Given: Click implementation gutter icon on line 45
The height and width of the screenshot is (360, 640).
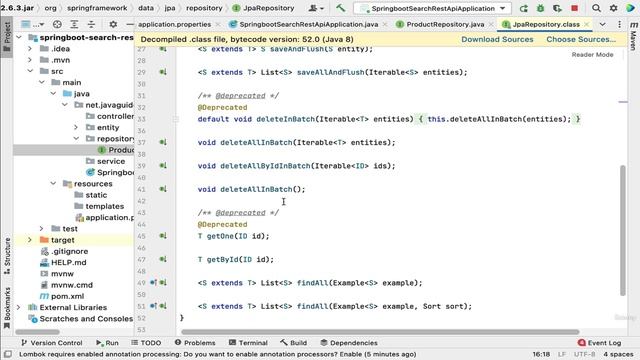Looking at the screenshot, I should 163,236.
